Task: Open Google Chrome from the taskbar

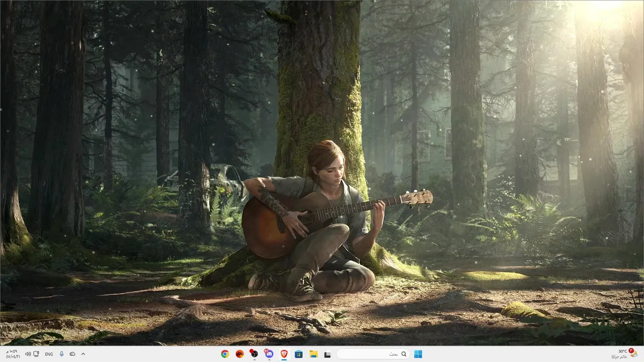Action: [225, 354]
